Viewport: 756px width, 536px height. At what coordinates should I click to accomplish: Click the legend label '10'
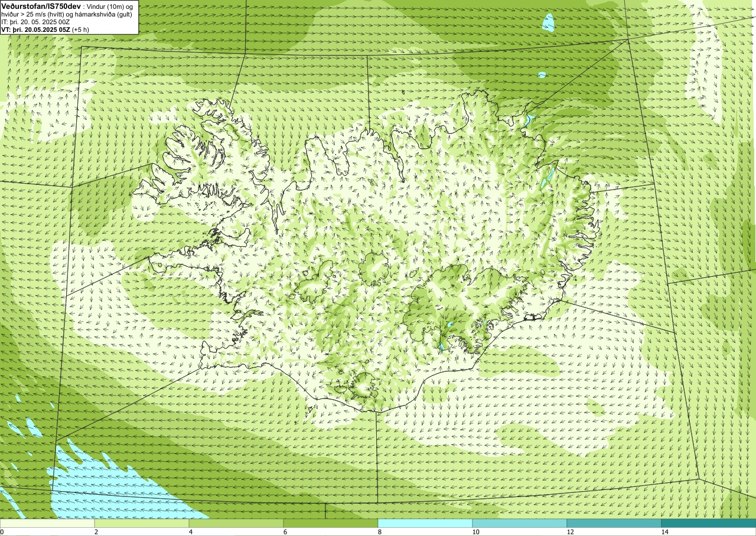pos(475,532)
